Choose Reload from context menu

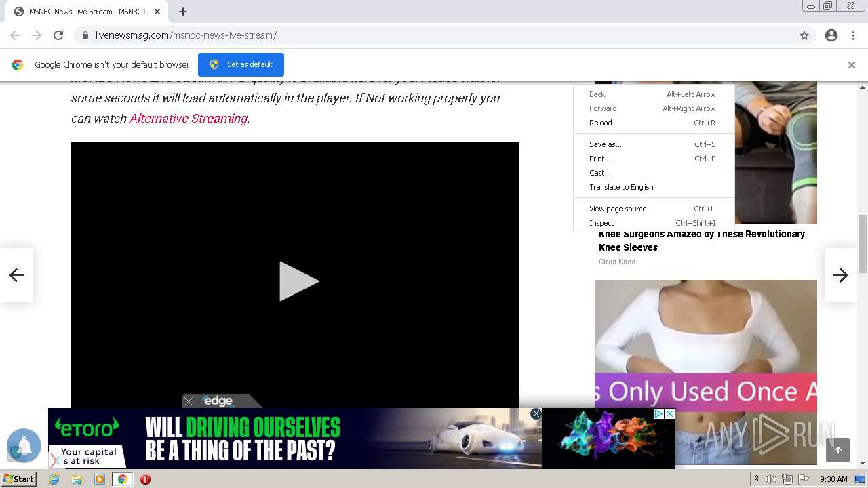coord(654,123)
